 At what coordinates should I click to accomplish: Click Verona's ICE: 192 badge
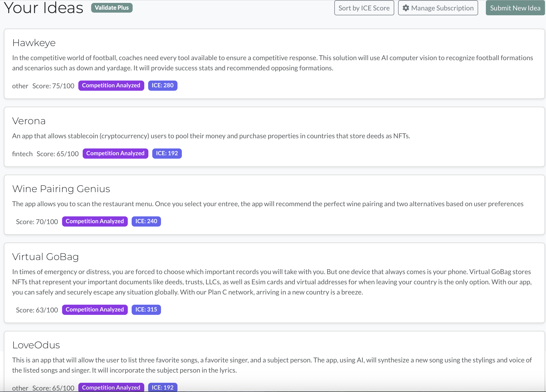(167, 154)
